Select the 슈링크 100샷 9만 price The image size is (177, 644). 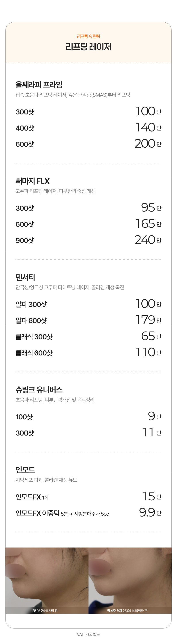click(155, 416)
